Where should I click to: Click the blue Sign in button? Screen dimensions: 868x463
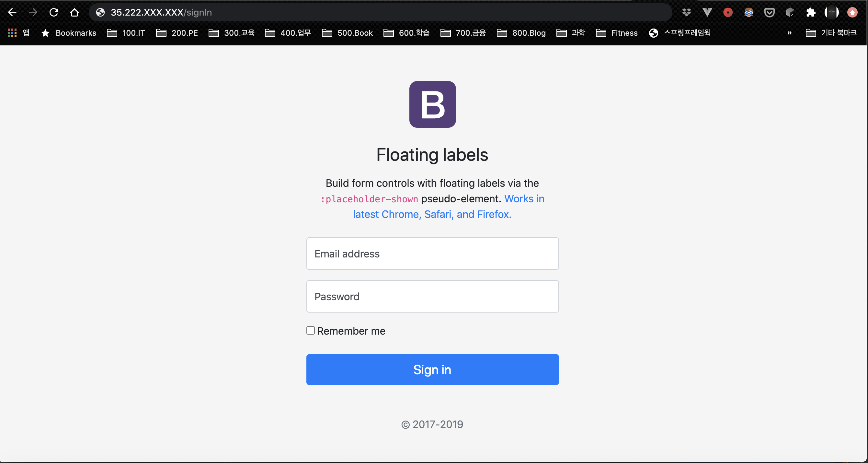pyautogui.click(x=432, y=370)
